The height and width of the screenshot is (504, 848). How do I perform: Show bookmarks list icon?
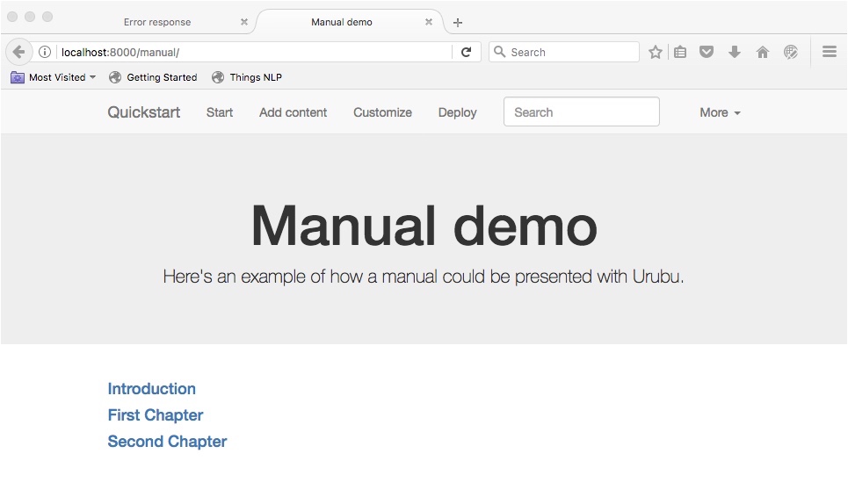[x=680, y=52]
